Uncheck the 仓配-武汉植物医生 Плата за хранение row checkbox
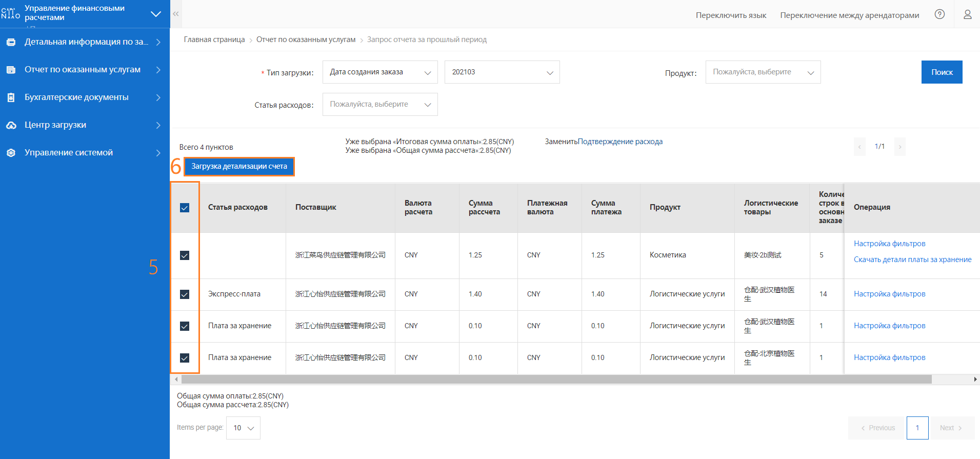 coord(185,326)
